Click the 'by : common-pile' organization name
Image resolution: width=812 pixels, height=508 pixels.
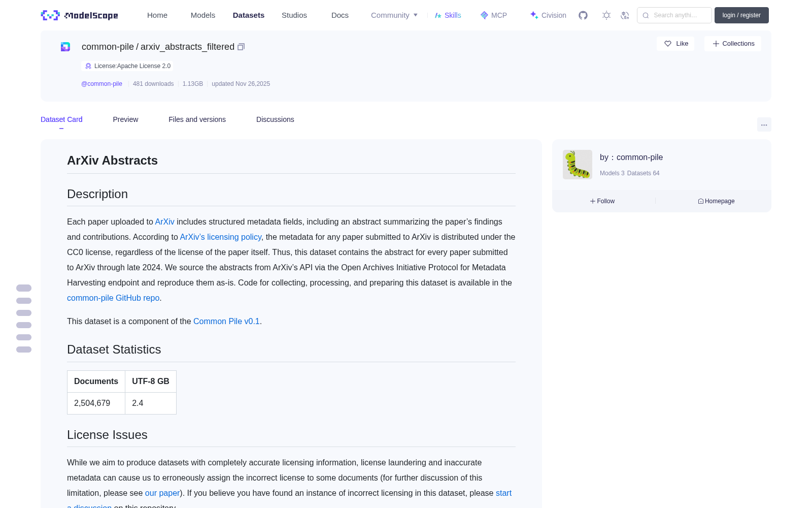click(631, 157)
